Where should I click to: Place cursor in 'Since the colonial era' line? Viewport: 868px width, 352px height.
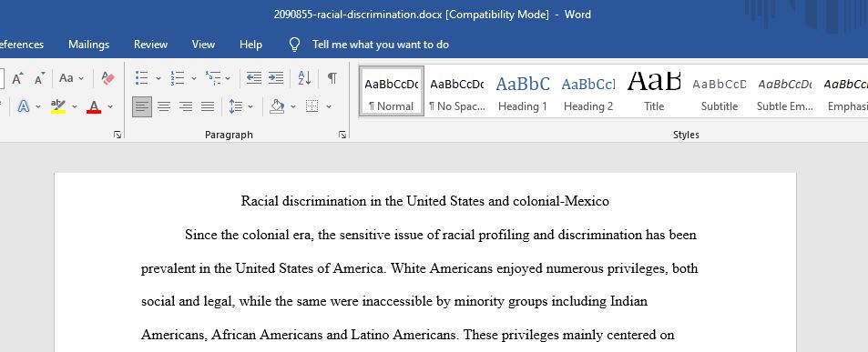click(x=441, y=236)
